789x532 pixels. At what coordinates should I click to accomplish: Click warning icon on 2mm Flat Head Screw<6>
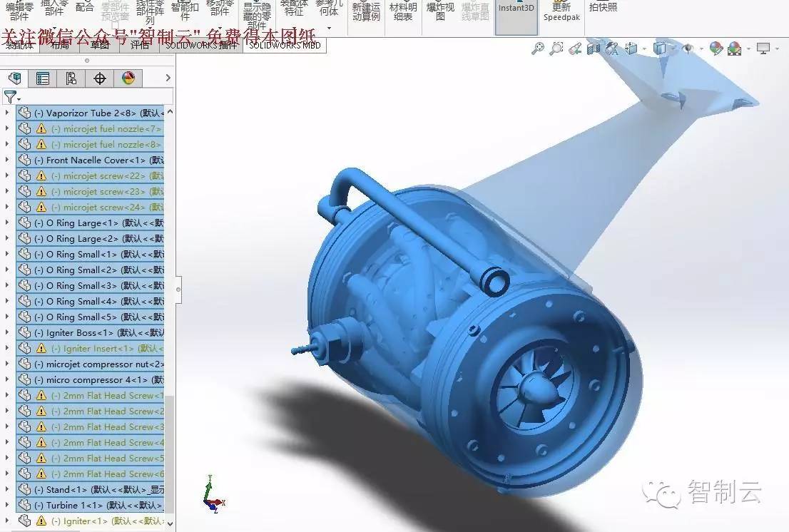(x=41, y=474)
